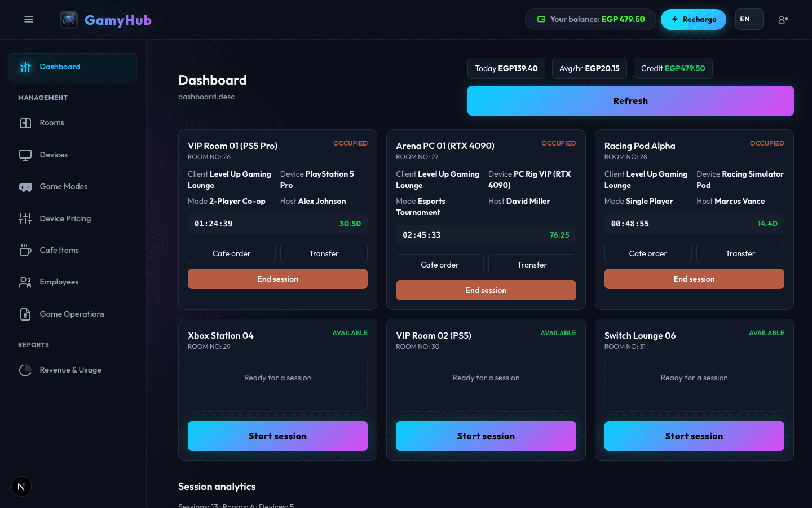Click the Cafe Items cup icon

[x=25, y=250]
